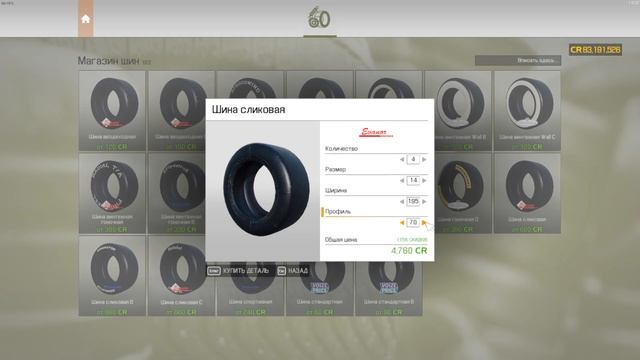Click the CR balance indicator
The height and width of the screenshot is (360, 640).
point(595,50)
